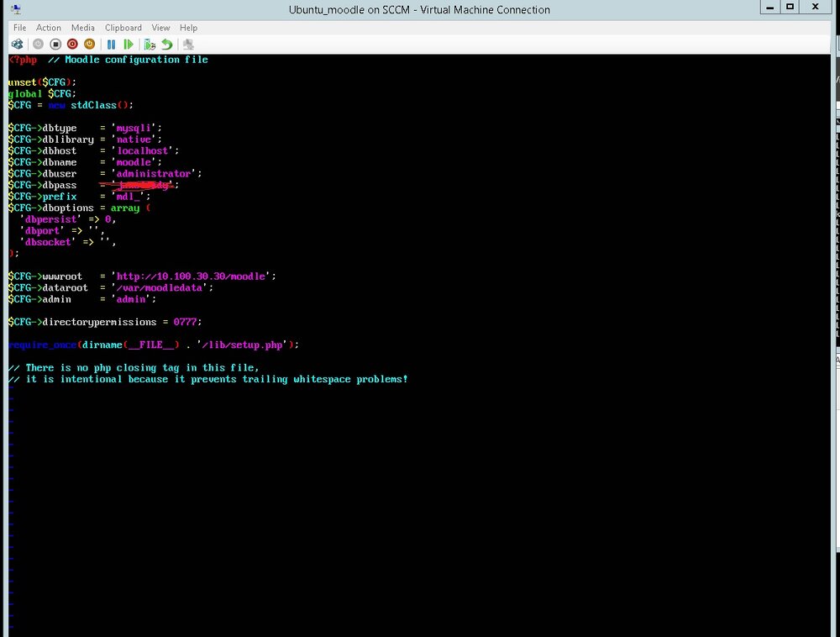
Task: Click the Ctrl+Alt+Delete toolbar icon
Action: pyautogui.click(x=17, y=45)
